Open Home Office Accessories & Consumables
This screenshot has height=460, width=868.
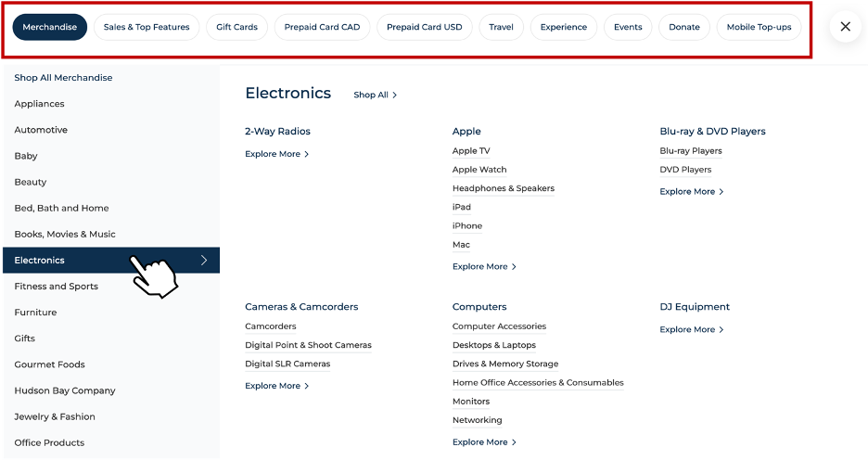(538, 383)
